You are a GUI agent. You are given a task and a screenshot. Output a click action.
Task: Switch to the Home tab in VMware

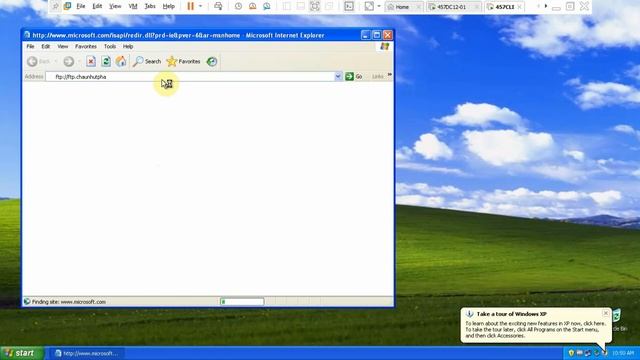click(x=403, y=7)
